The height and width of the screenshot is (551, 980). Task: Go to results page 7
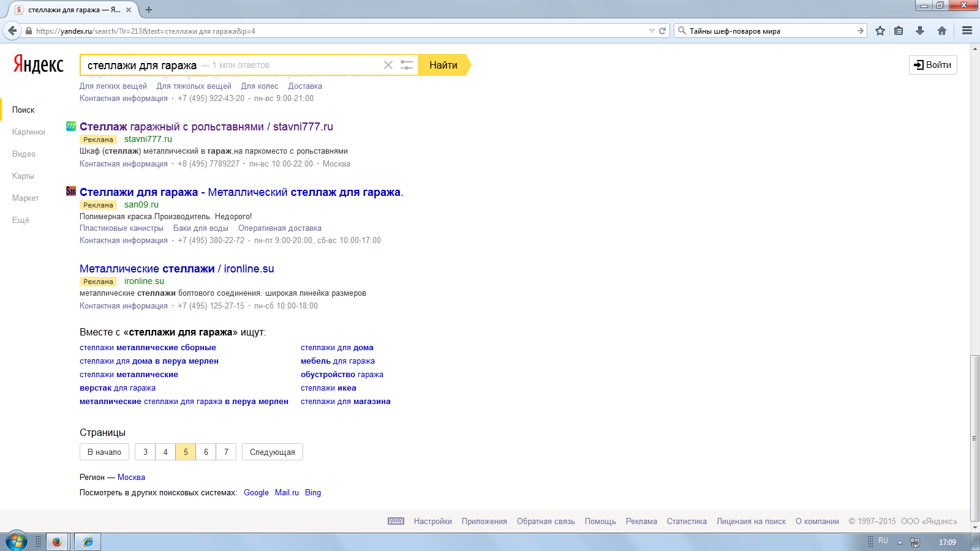pyautogui.click(x=226, y=452)
